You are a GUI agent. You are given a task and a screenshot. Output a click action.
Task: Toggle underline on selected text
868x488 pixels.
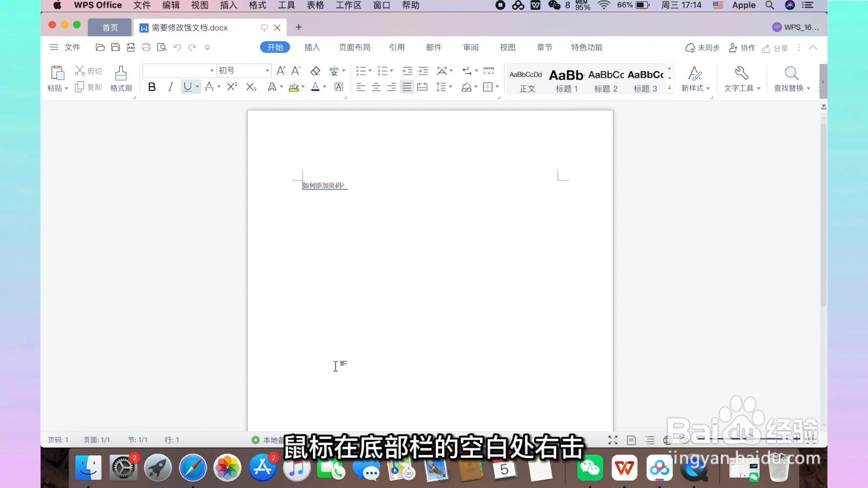(x=187, y=87)
